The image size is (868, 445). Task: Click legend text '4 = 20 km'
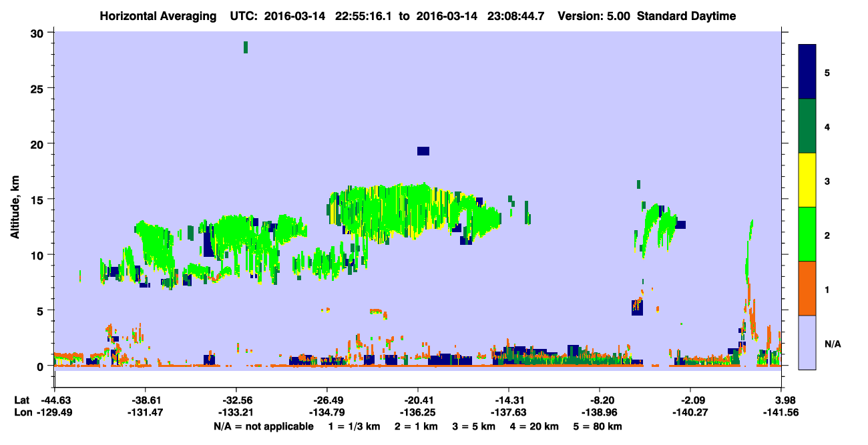[535, 426]
